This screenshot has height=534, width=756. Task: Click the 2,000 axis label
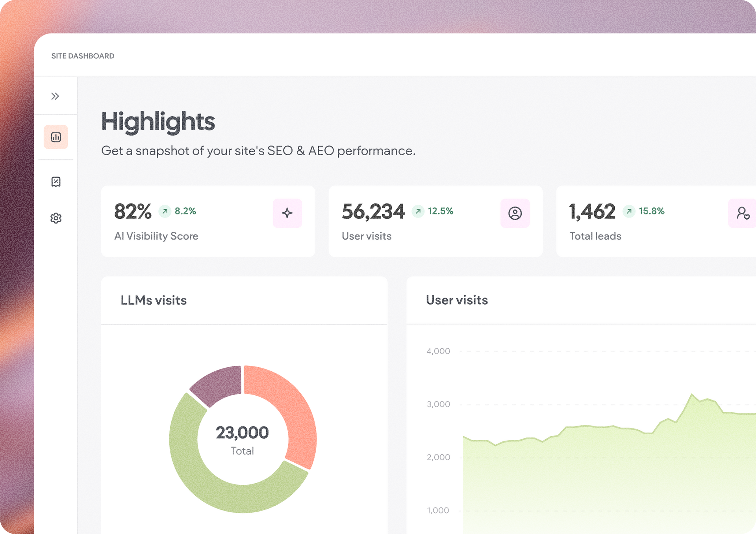point(438,458)
